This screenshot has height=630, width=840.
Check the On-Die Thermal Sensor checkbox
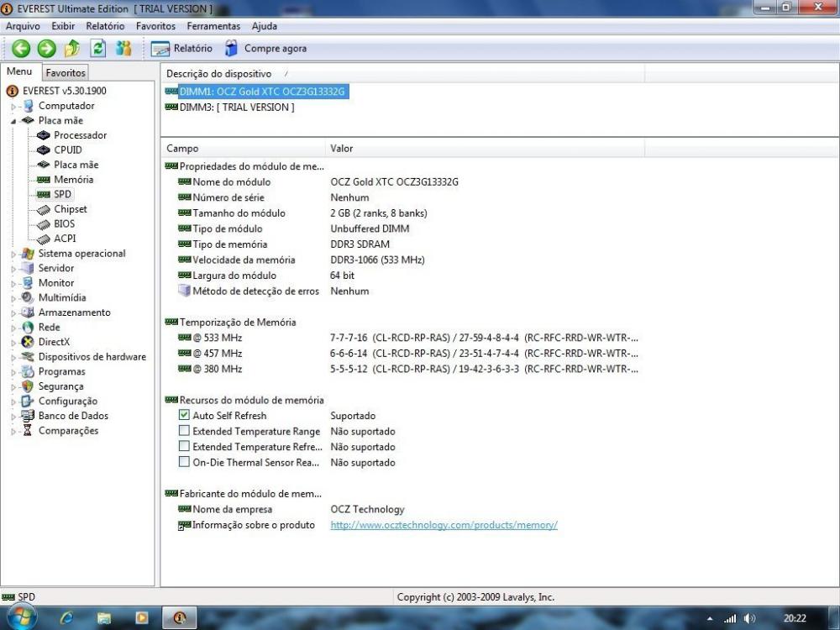184,462
